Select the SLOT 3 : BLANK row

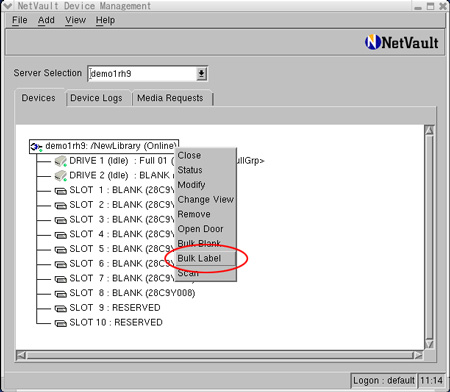coord(121,220)
